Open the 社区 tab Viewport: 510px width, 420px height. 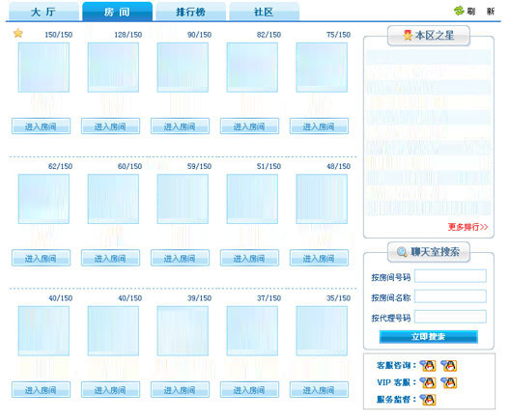264,12
